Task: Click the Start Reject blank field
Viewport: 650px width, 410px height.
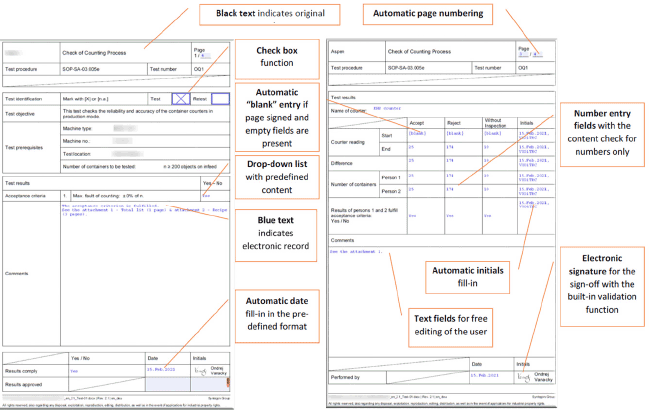Action: tap(455, 133)
